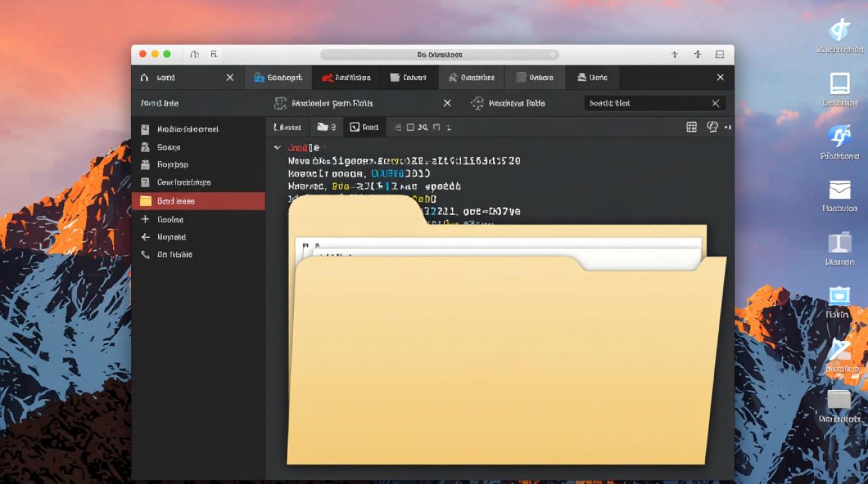Screen dimensions: 868x484
Task: Click the plus icon in the left sidebar
Action: (145, 219)
